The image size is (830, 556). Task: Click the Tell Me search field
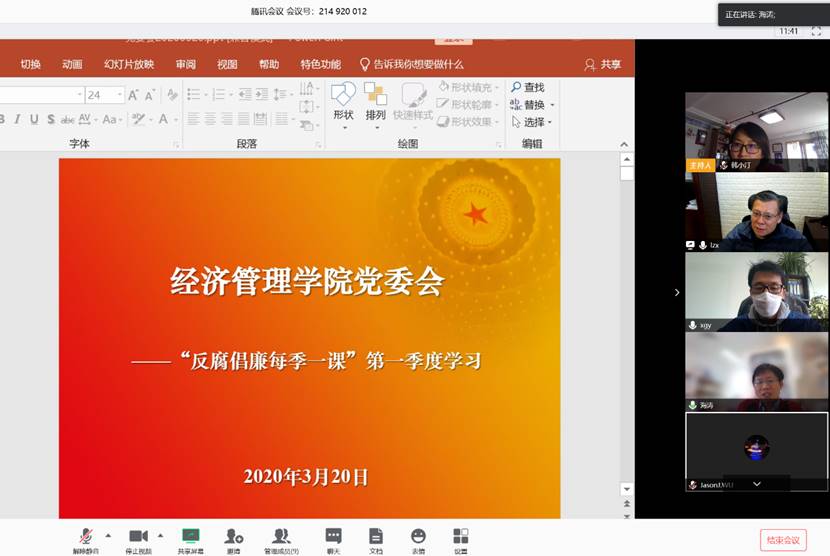(x=418, y=65)
